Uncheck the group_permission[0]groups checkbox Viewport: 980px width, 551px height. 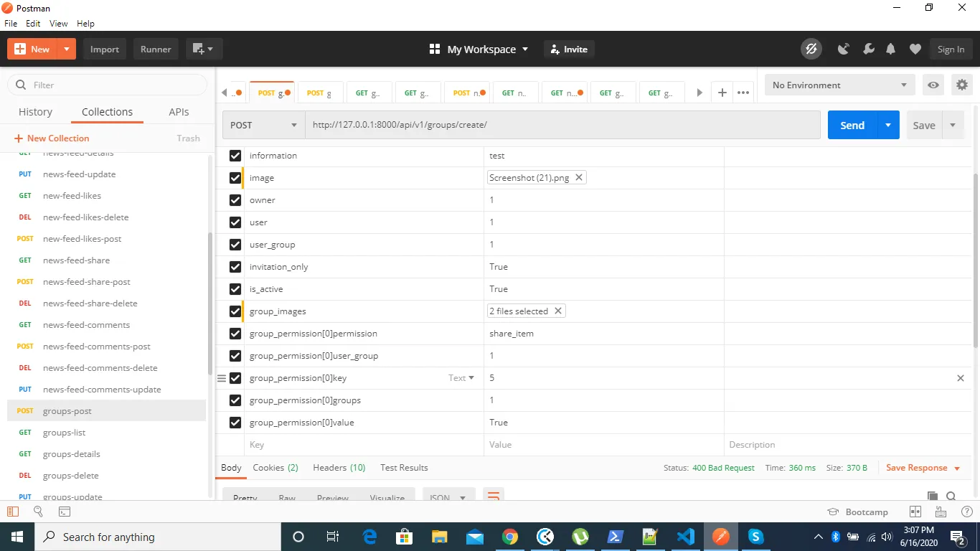(x=235, y=400)
